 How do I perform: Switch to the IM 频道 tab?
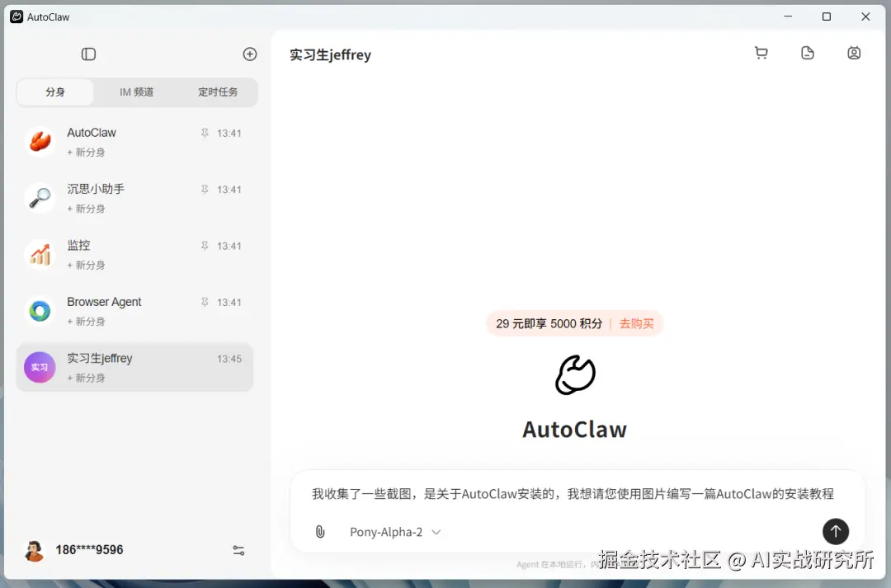[136, 92]
